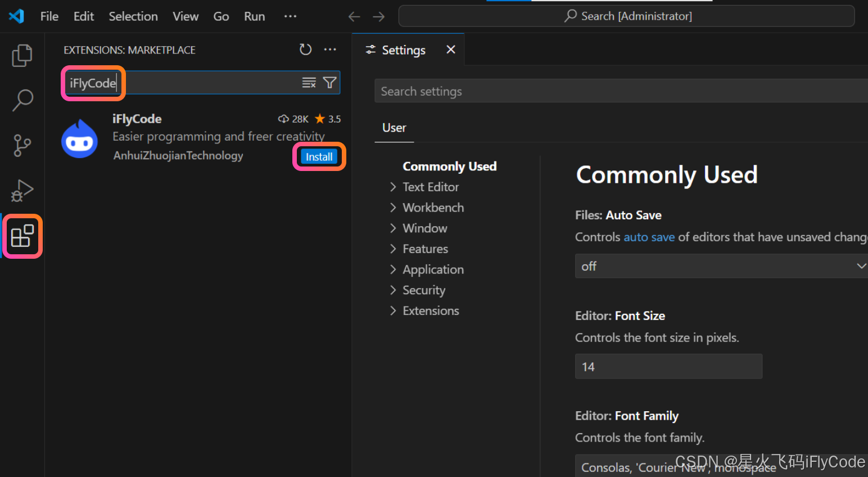The height and width of the screenshot is (477, 868).
Task: Edit the Font Family Consolas field
Action: coord(721,467)
